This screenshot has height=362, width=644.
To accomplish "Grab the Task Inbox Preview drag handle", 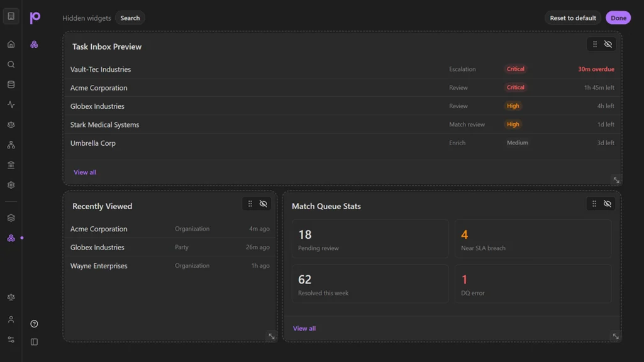I will (595, 45).
